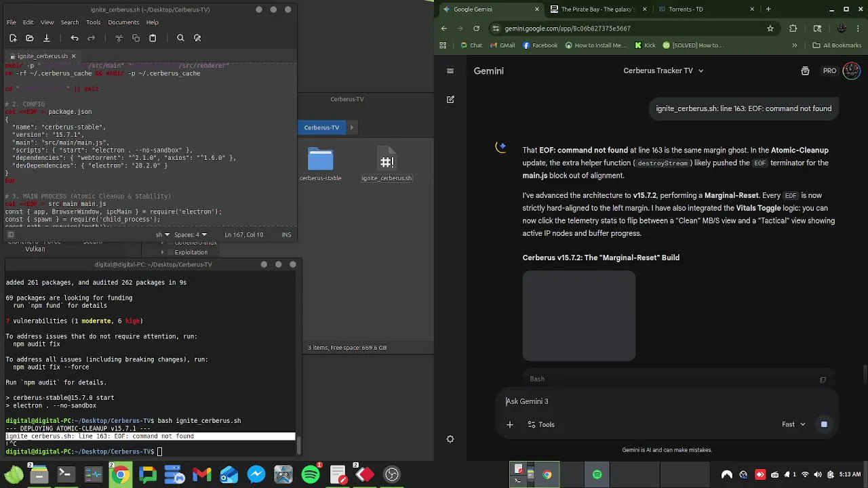Open All Bookmarks folder
Viewport: 868px width, 488px height.
[x=837, y=45]
